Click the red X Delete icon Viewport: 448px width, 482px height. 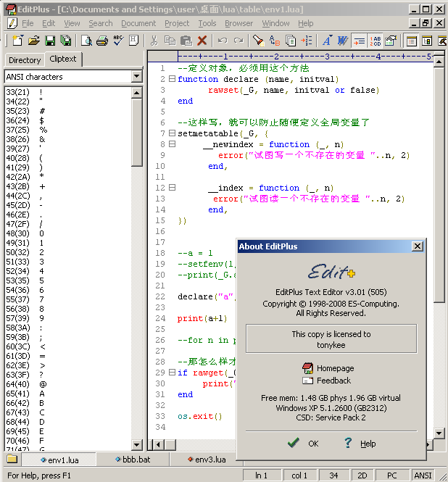[x=202, y=41]
